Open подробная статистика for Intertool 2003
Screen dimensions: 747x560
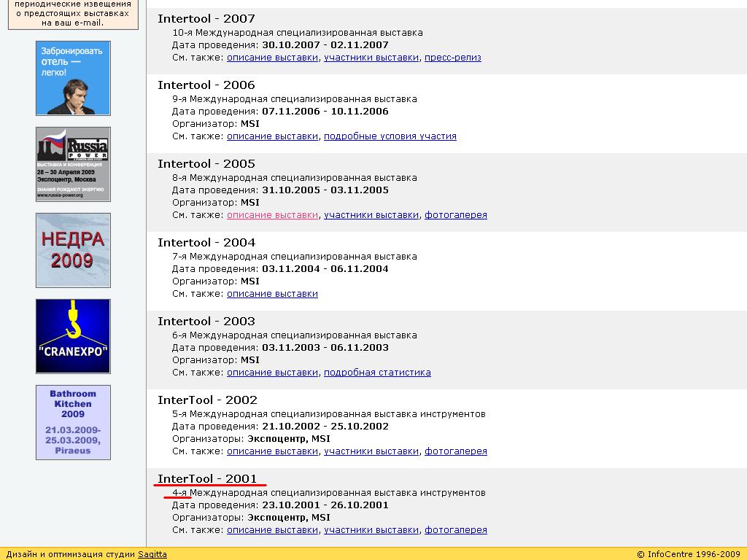point(377,373)
